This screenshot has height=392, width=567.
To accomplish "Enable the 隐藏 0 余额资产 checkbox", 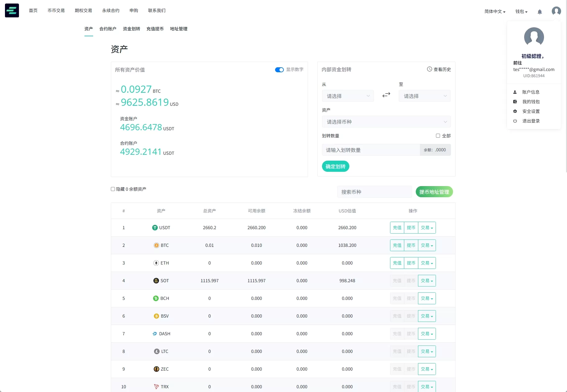I will click(x=113, y=189).
